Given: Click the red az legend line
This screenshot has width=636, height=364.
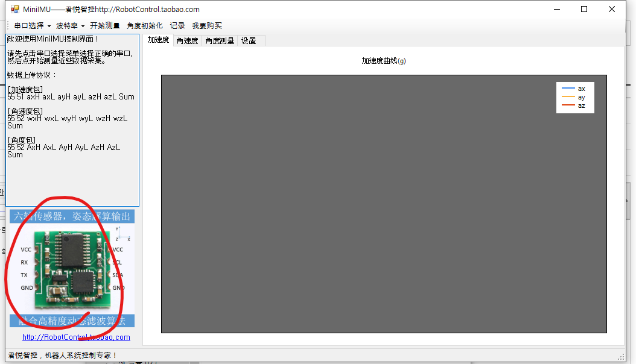Looking at the screenshot, I should point(568,105).
